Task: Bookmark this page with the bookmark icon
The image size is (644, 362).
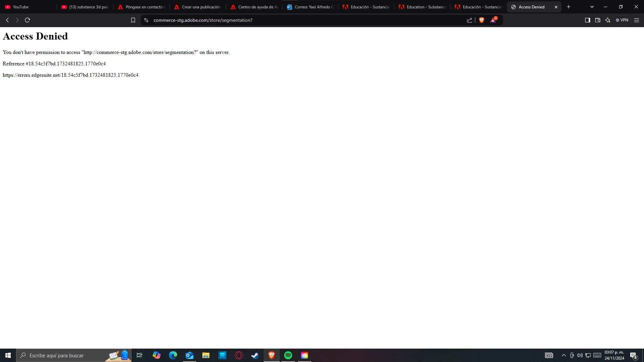Action: coord(133,20)
